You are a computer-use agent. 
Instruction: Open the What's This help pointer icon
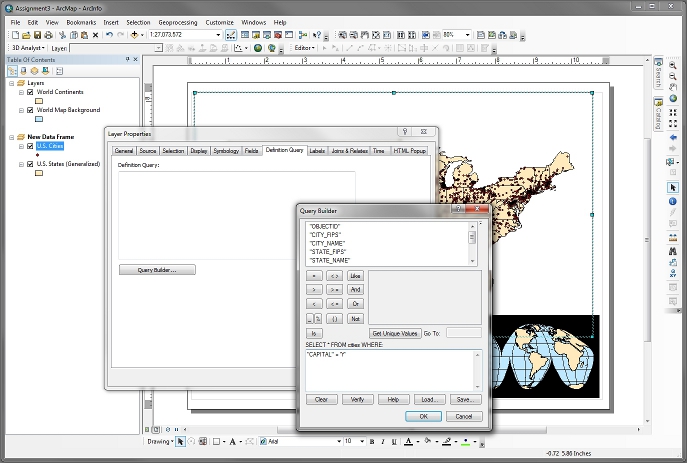pos(317,35)
